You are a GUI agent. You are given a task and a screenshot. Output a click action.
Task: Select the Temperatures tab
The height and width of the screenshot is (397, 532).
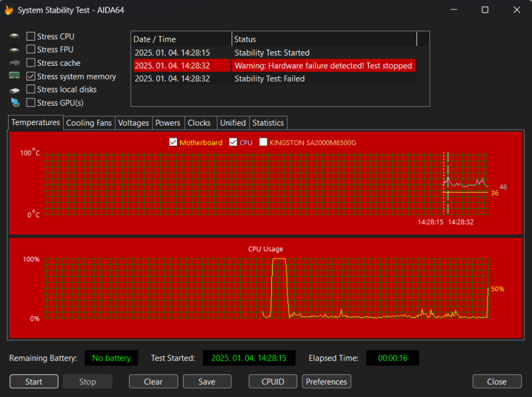36,122
